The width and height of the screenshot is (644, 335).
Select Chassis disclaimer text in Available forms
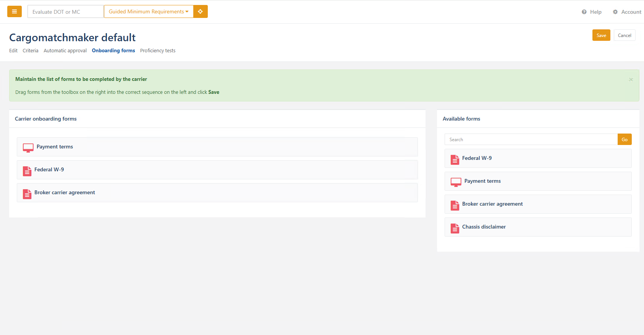coord(484,227)
